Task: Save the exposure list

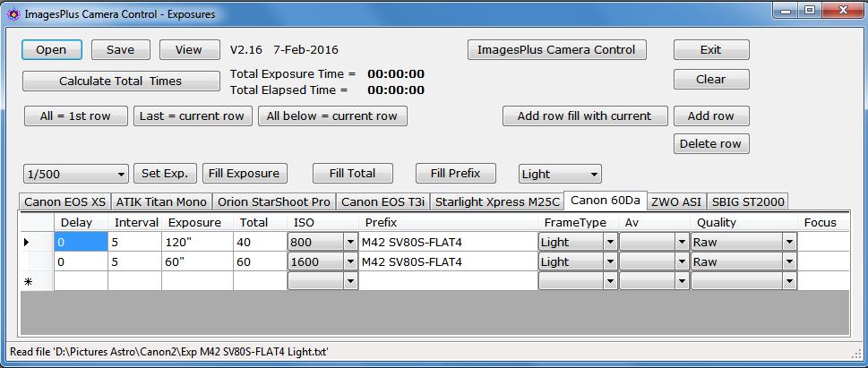Action: (120, 50)
